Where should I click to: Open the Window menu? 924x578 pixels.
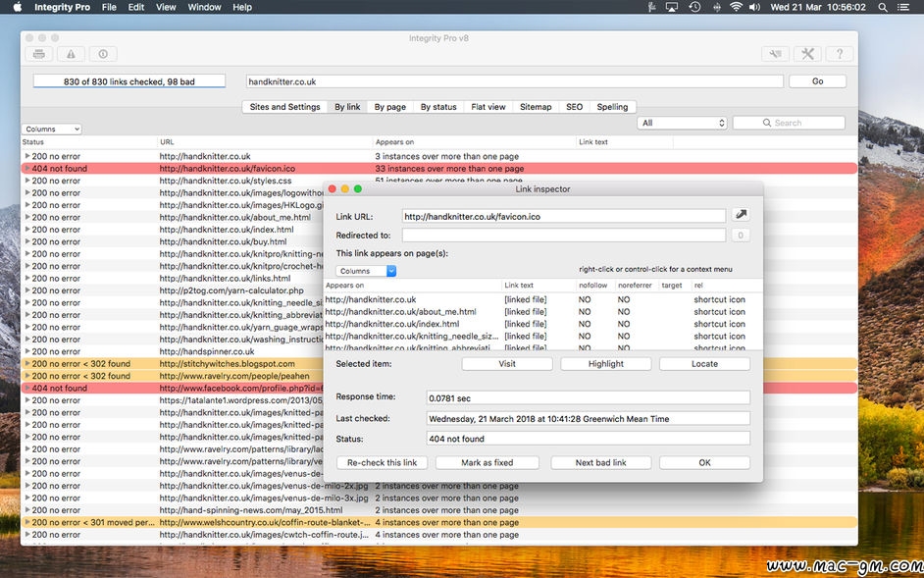(x=204, y=7)
